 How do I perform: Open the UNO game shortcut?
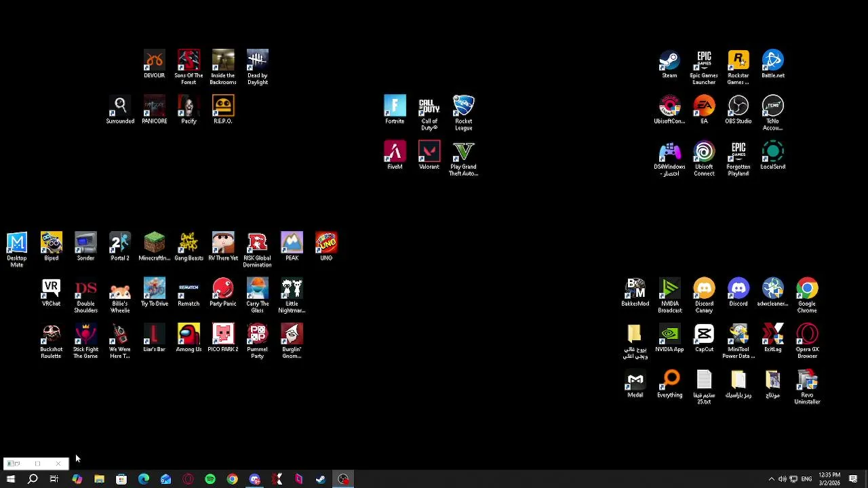coord(326,247)
